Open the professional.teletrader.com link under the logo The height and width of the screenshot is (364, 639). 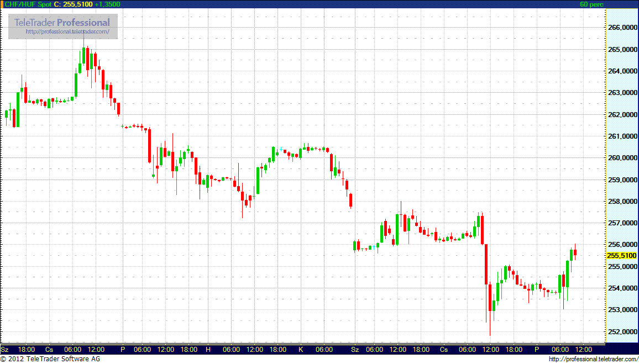pyautogui.click(x=71, y=32)
